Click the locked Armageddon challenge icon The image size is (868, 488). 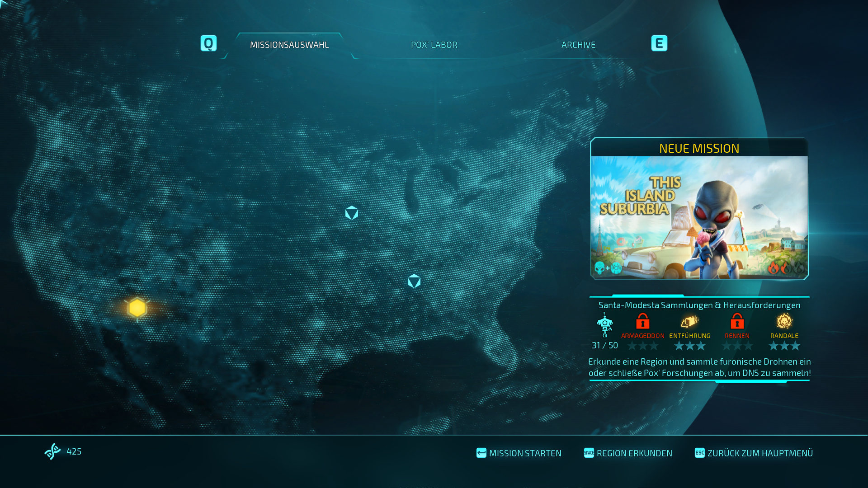643,321
